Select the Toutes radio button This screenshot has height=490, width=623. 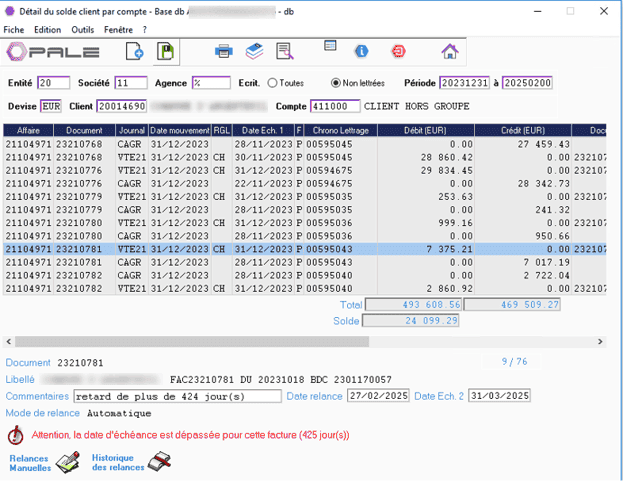point(272,83)
